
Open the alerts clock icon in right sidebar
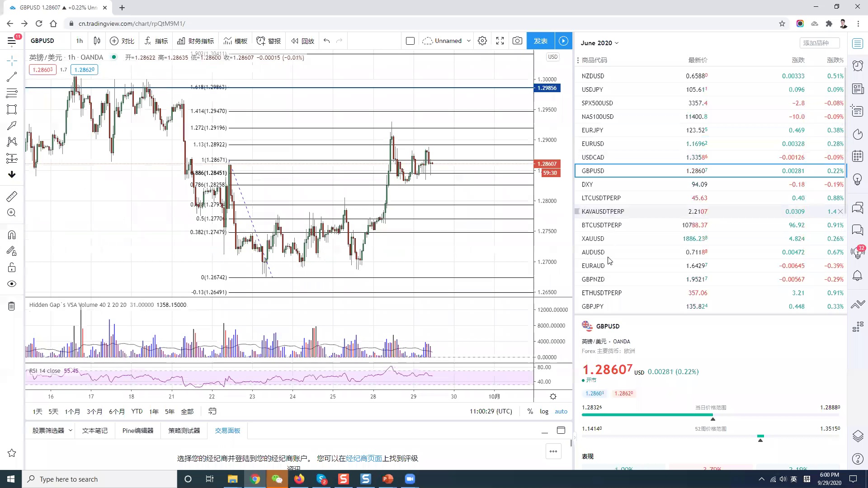858,66
